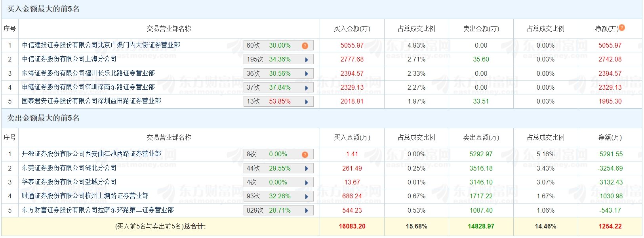The image size is (644, 238).
Task: Expand the arrow in 东方财富证券拉萨 row
Action: (307, 211)
